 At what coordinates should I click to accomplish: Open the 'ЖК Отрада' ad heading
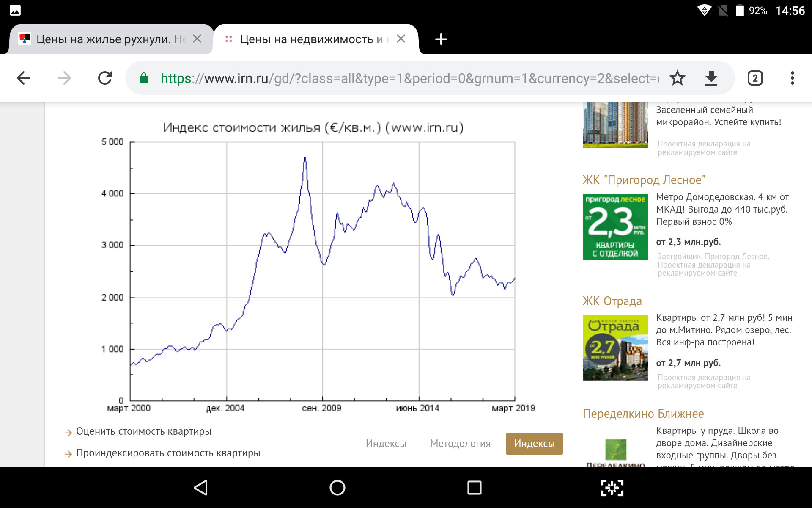[x=612, y=301]
